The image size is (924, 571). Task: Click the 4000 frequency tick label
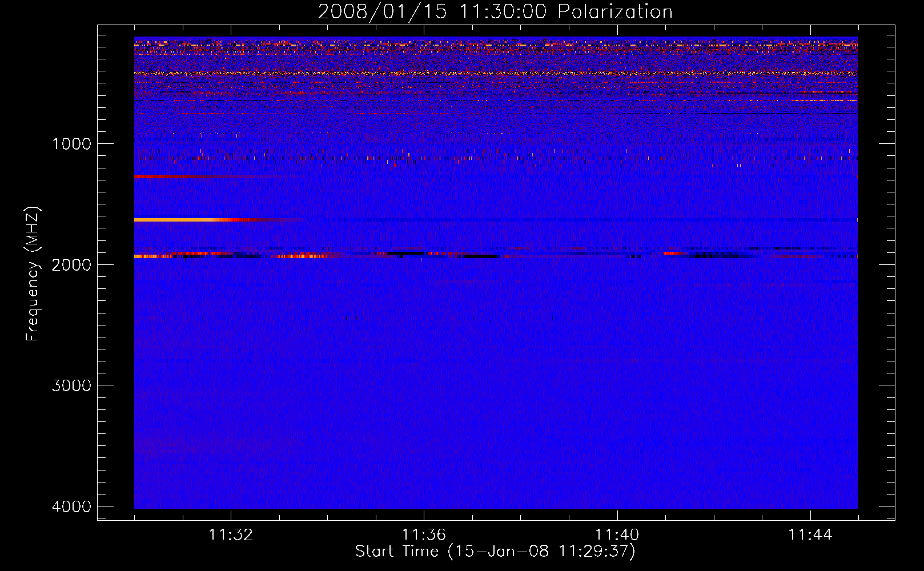(x=71, y=506)
